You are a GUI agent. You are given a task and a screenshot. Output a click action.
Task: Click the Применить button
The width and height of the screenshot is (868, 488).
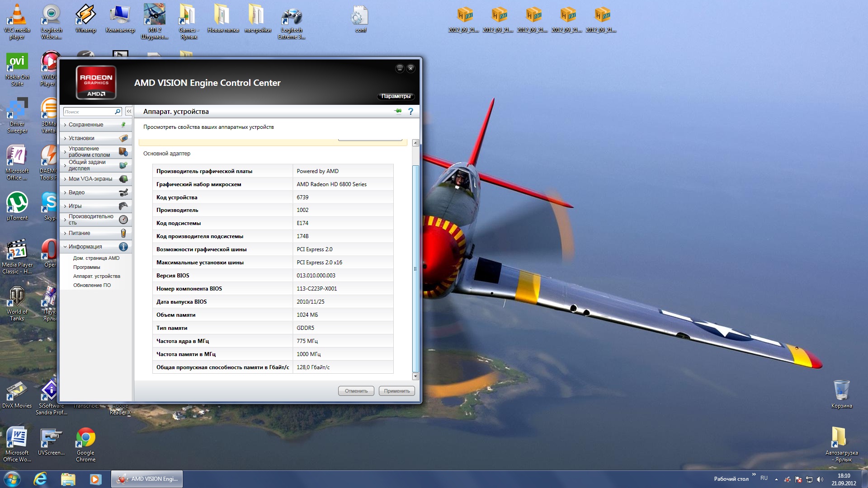pos(397,391)
